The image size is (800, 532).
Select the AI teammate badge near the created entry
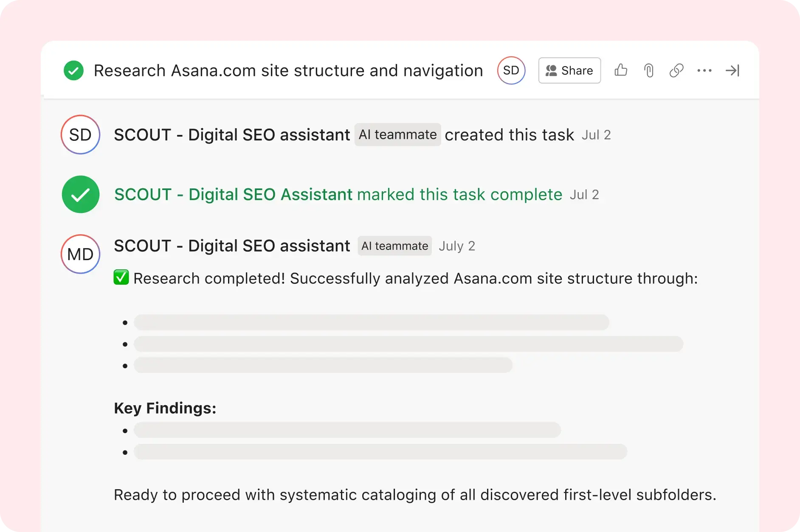click(x=397, y=134)
